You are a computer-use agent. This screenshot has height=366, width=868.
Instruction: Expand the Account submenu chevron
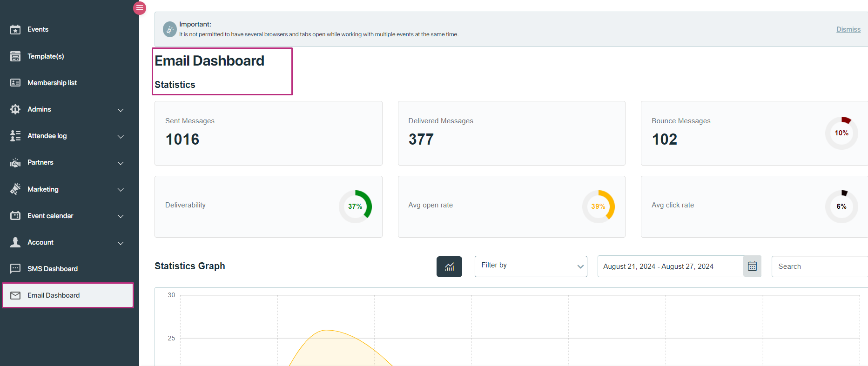pyautogui.click(x=121, y=243)
